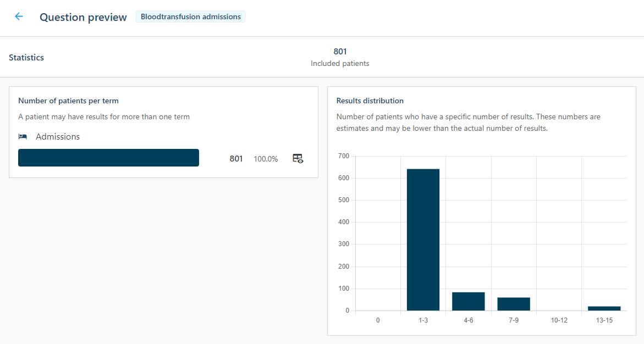Click the back arrow icon

click(19, 16)
